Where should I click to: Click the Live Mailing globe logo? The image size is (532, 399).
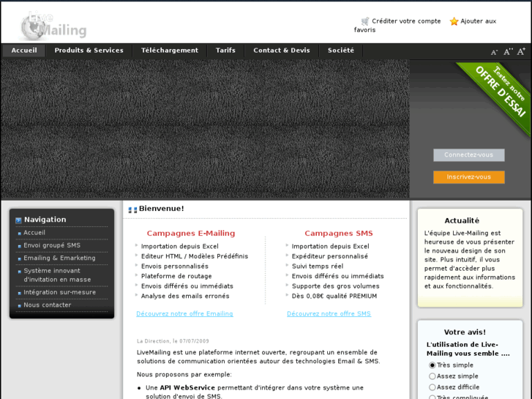(53, 26)
